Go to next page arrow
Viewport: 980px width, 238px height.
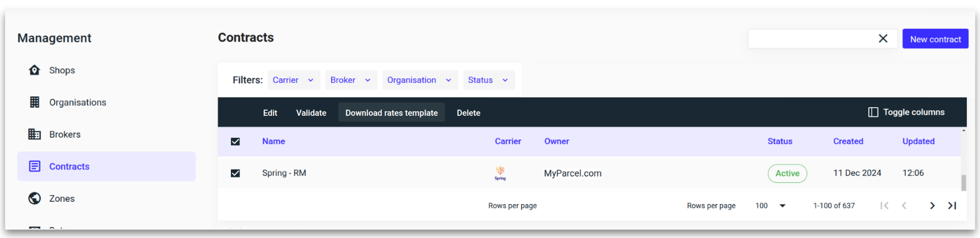click(x=932, y=206)
